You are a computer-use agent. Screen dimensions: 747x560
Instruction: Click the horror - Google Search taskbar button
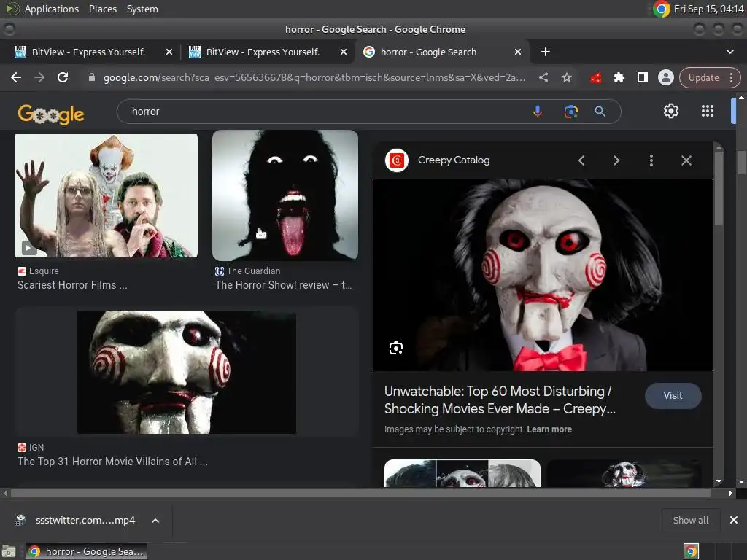point(86,551)
